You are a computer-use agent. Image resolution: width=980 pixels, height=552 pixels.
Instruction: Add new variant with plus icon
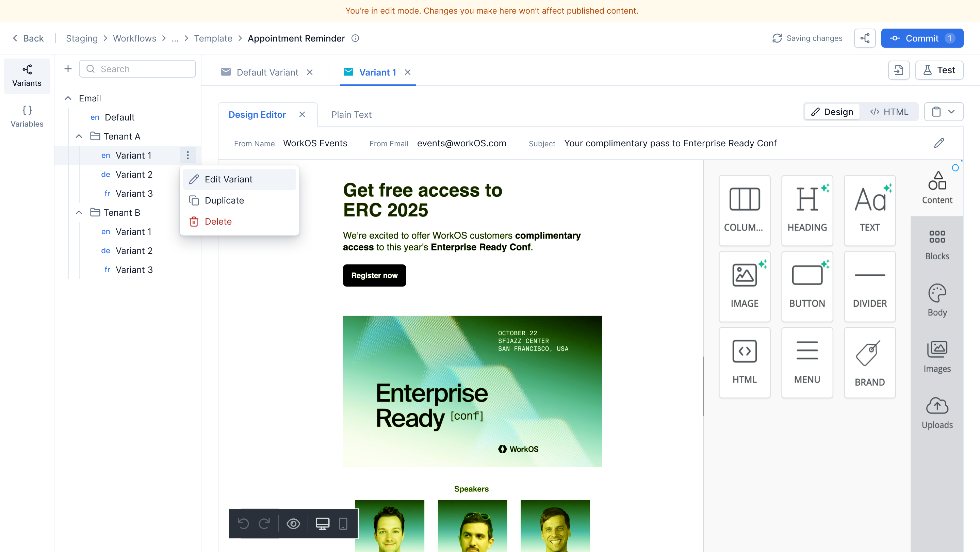[x=68, y=69]
